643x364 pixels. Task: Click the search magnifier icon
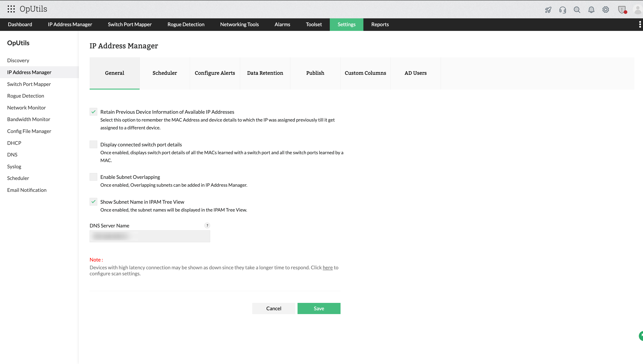click(577, 10)
